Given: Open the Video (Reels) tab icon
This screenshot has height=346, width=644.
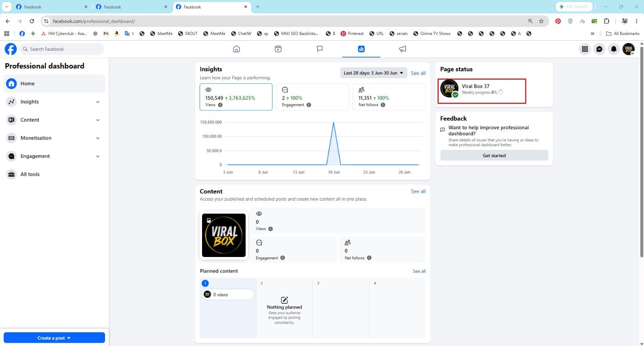Looking at the screenshot, I should pos(278,49).
